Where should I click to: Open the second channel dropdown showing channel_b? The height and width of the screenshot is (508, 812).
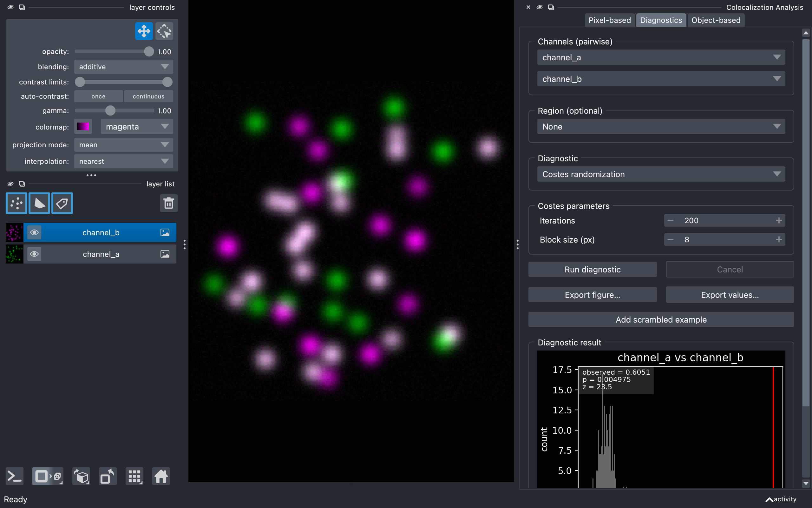pos(661,79)
